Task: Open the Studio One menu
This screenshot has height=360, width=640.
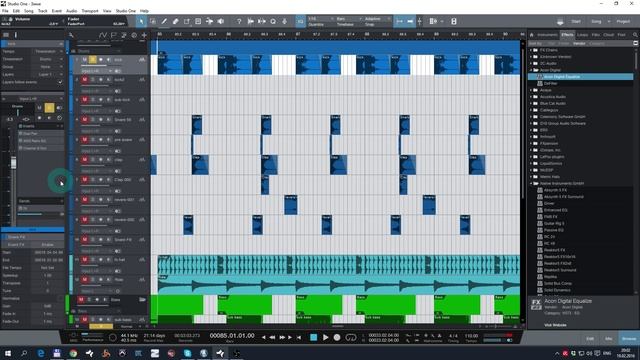Action: 126,11
